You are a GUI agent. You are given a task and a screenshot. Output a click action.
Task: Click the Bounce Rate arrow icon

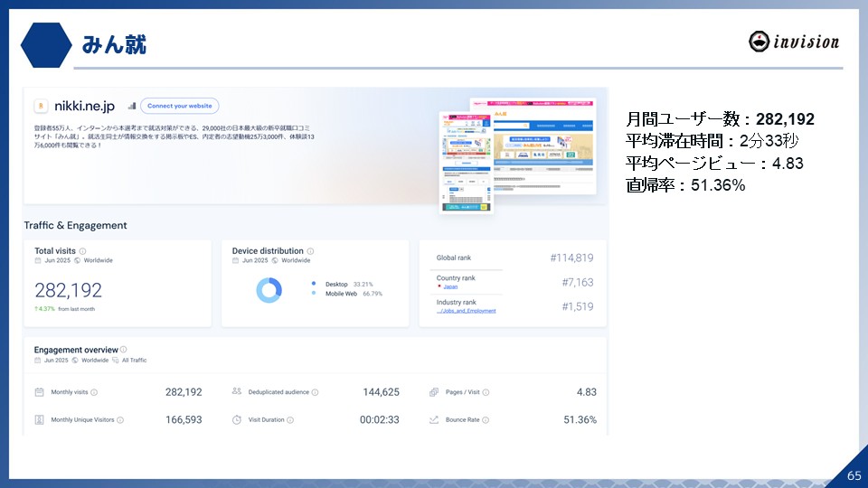click(434, 420)
